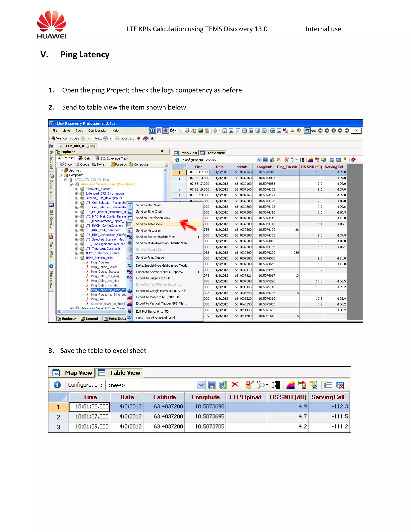Screen dimensions: 411x532
Task: Switch to Map View tab in lower panel
Action: 72,373
